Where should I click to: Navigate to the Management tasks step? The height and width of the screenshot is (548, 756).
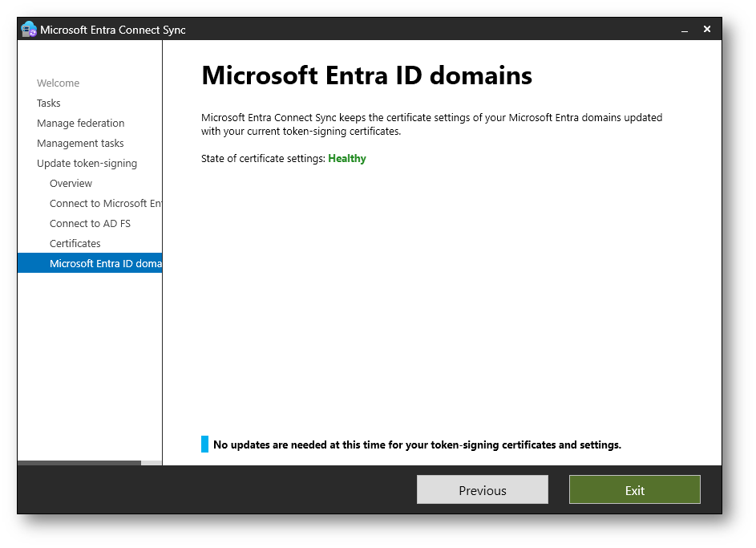coord(80,144)
